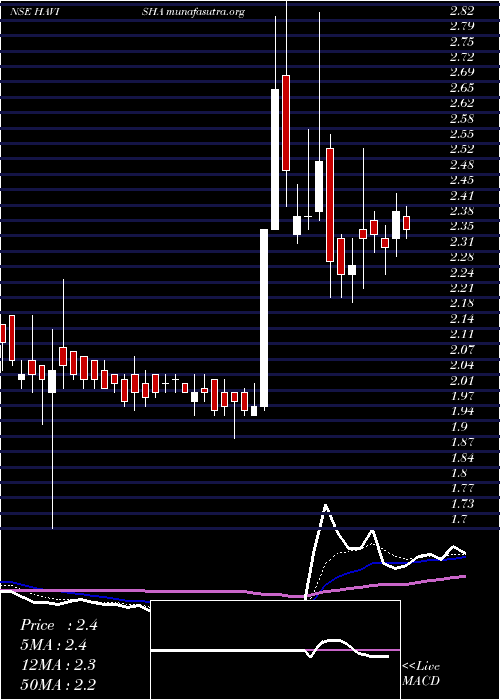The width and height of the screenshot is (500, 700).
Task: Click the 2.21 price axis label
Action: (x=462, y=288)
